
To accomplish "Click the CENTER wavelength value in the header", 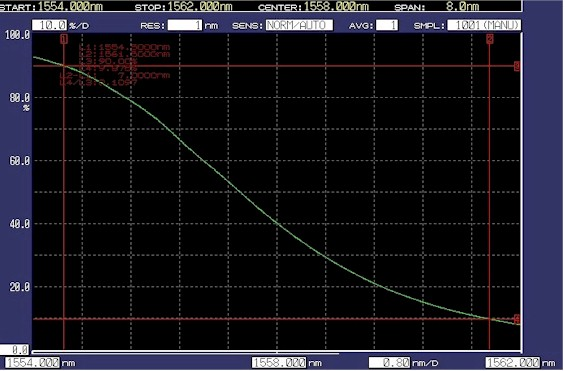I will pyautogui.click(x=336, y=6).
